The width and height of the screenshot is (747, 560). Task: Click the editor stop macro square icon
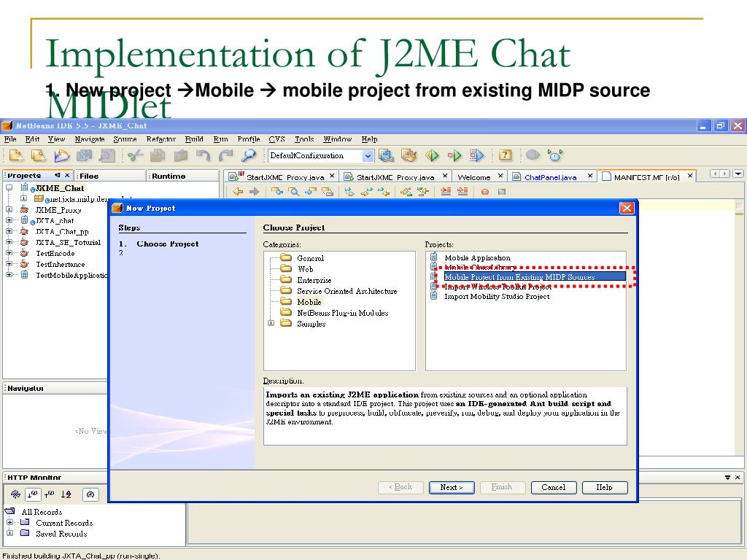click(502, 192)
